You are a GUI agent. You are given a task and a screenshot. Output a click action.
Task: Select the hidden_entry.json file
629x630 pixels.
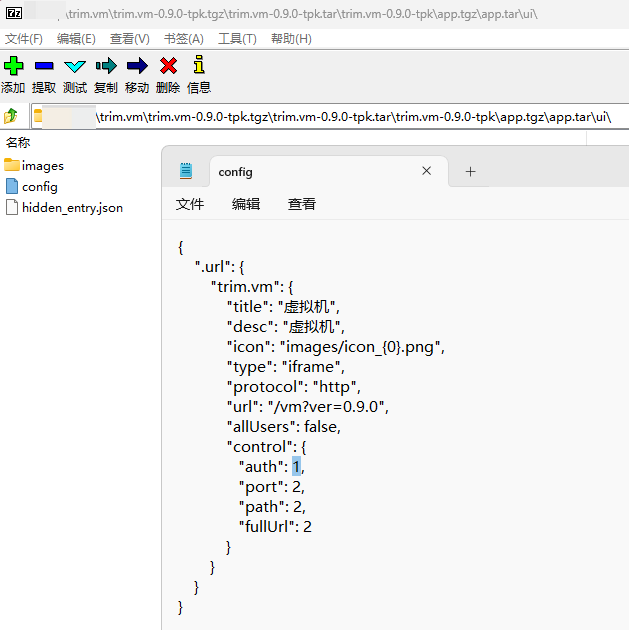pyautogui.click(x=72, y=208)
